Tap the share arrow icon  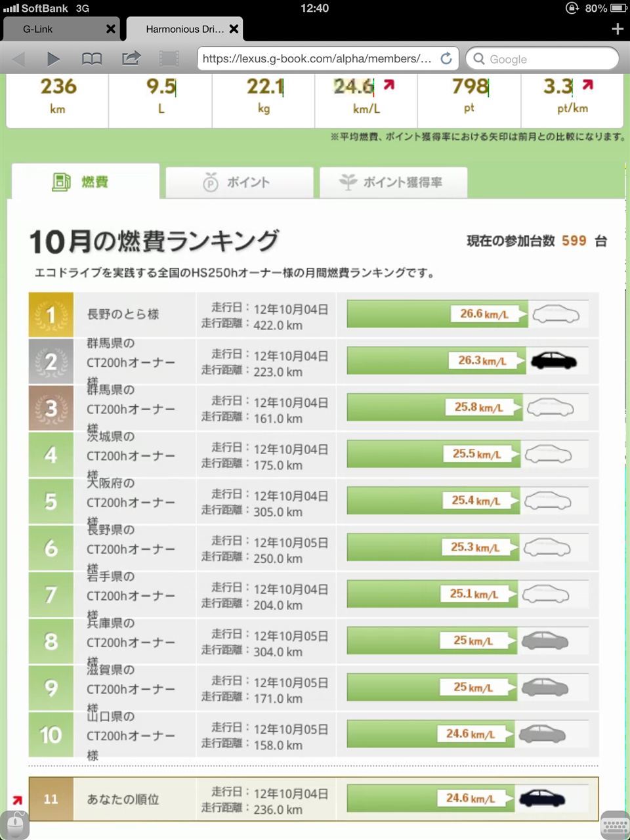[x=131, y=58]
